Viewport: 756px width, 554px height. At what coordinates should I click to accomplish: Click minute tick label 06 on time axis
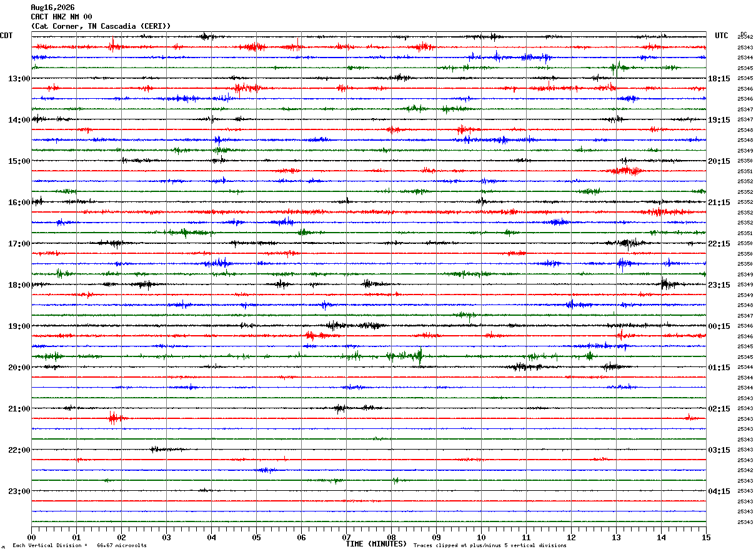click(x=301, y=537)
